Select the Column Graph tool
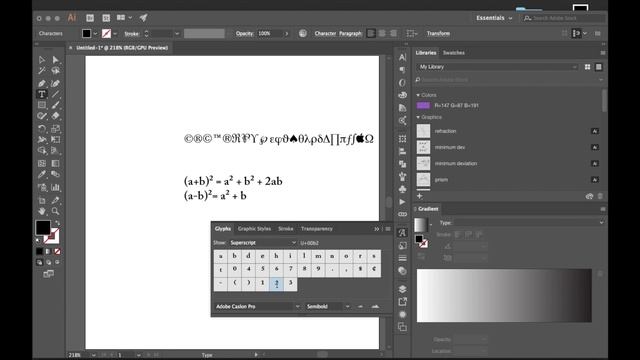The image size is (640, 360). [56, 188]
